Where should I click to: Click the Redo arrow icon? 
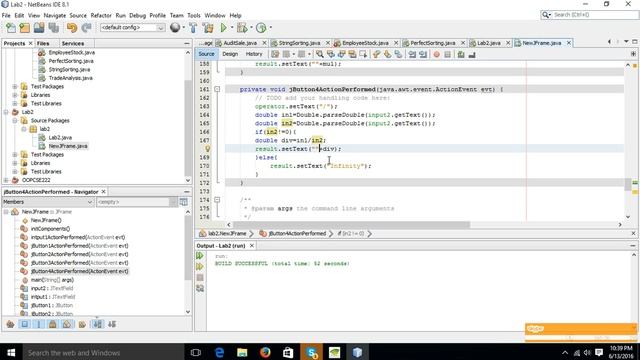pyautogui.click(x=86, y=28)
